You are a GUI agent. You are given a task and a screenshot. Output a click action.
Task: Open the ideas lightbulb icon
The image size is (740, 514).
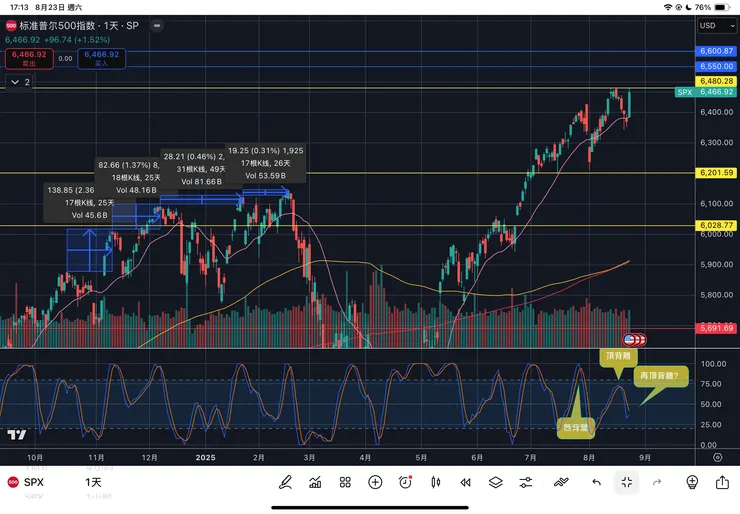click(x=692, y=482)
